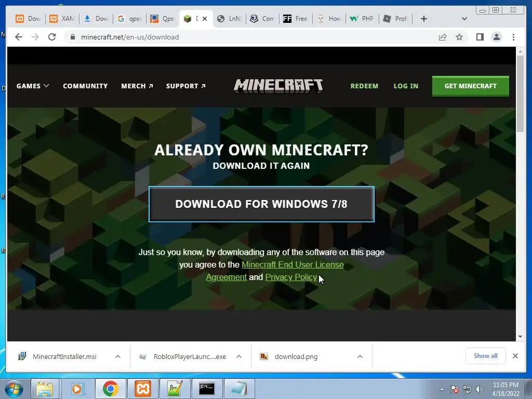Open RobloxPlayerLauncher exe download
The height and width of the screenshot is (399, 532).
(x=190, y=356)
